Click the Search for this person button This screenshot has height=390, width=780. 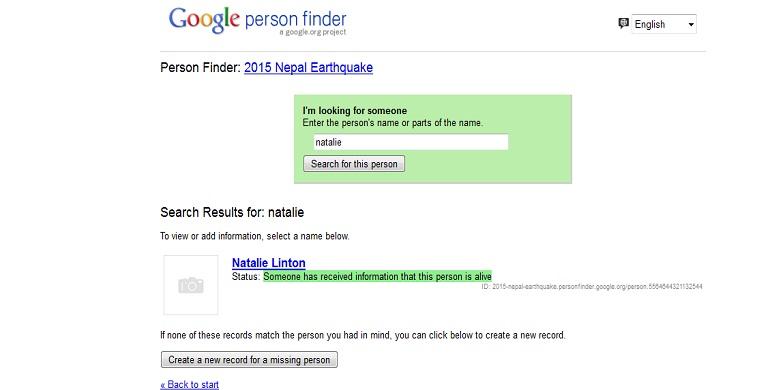354,164
